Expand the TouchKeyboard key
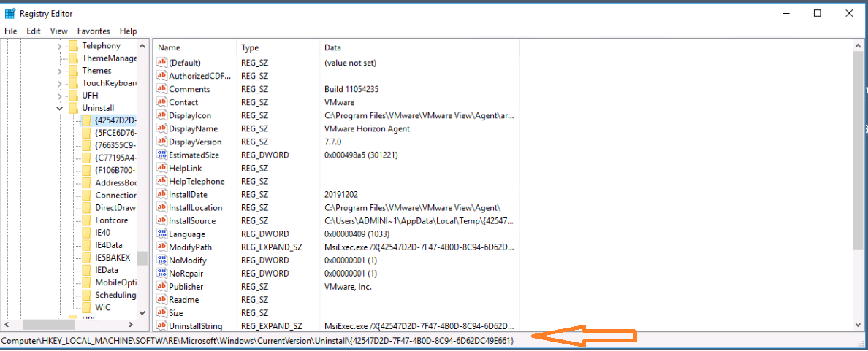The height and width of the screenshot is (351, 868). (x=60, y=83)
